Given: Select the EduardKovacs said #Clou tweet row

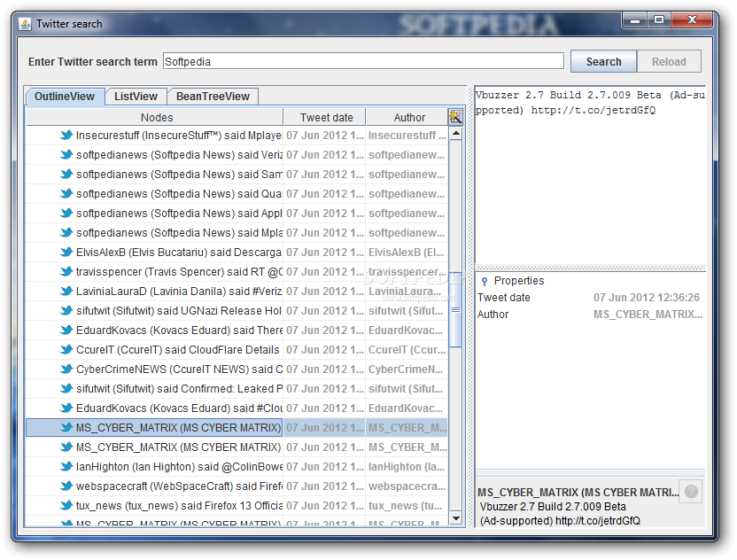Looking at the screenshot, I should (237, 408).
